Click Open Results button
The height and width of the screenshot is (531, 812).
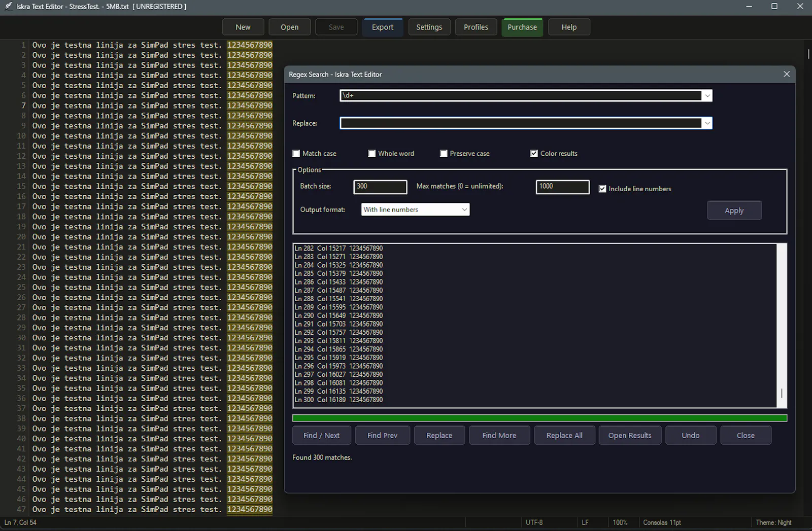(x=630, y=435)
